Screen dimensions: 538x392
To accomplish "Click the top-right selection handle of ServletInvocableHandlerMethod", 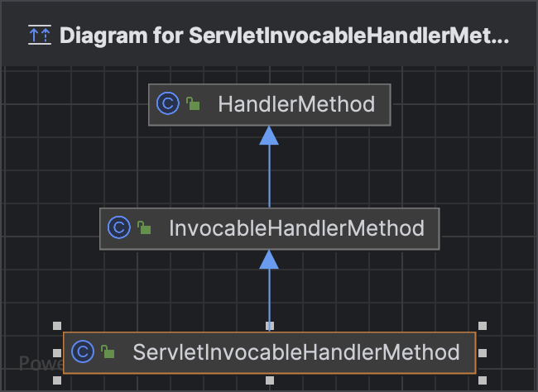I will [483, 325].
